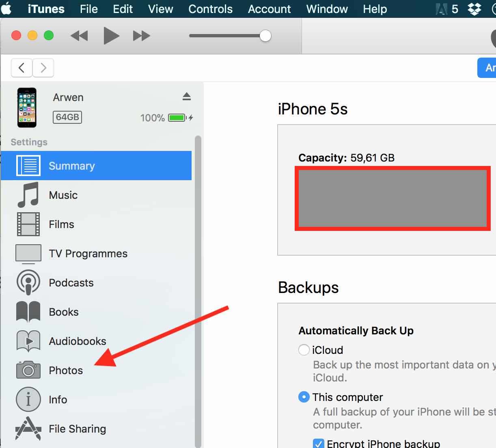Click the green battery icon
Viewport: 496px width, 448px height.
pos(177,118)
